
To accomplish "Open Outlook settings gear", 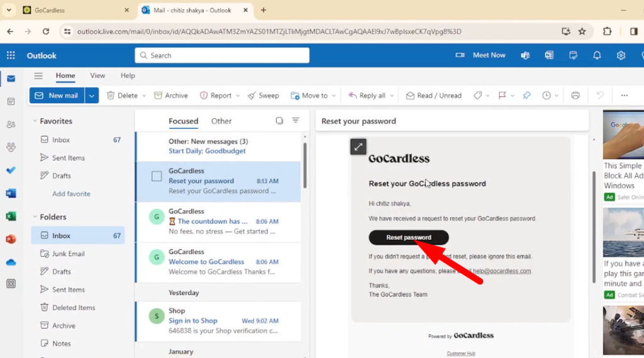I will tap(621, 55).
